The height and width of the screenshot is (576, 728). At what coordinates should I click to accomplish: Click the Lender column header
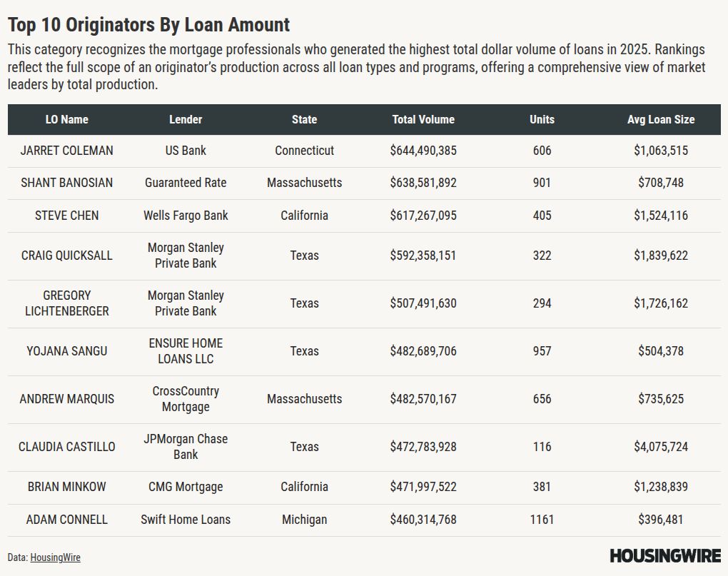coord(186,120)
